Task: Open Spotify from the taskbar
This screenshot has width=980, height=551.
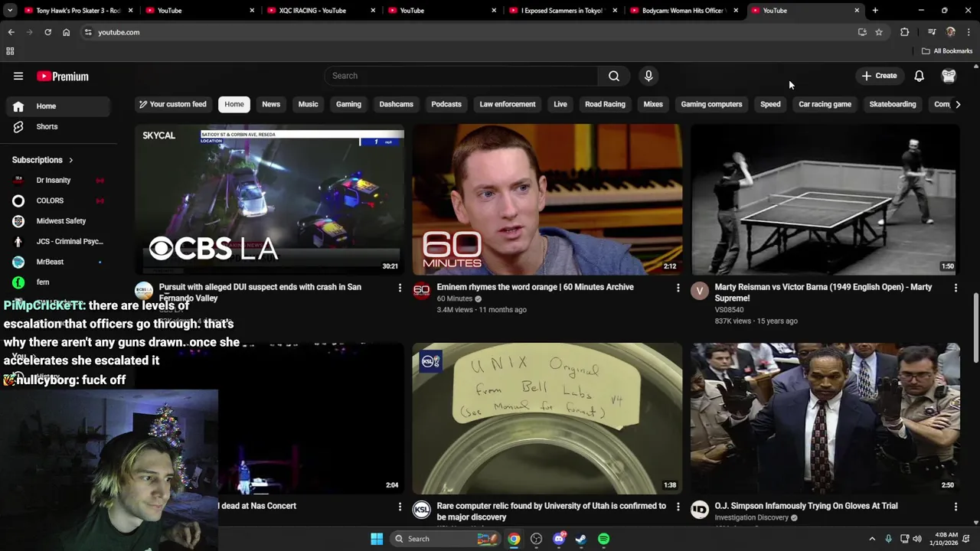Action: pos(603,539)
